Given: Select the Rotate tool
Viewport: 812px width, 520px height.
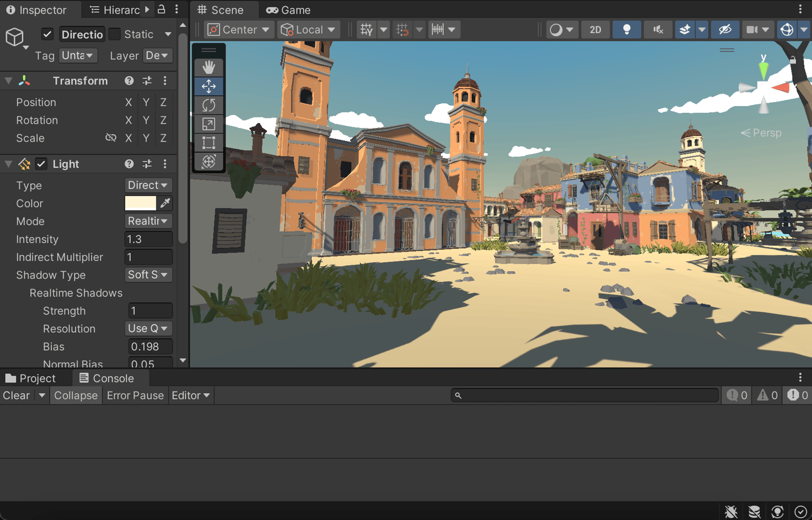Looking at the screenshot, I should coord(209,105).
